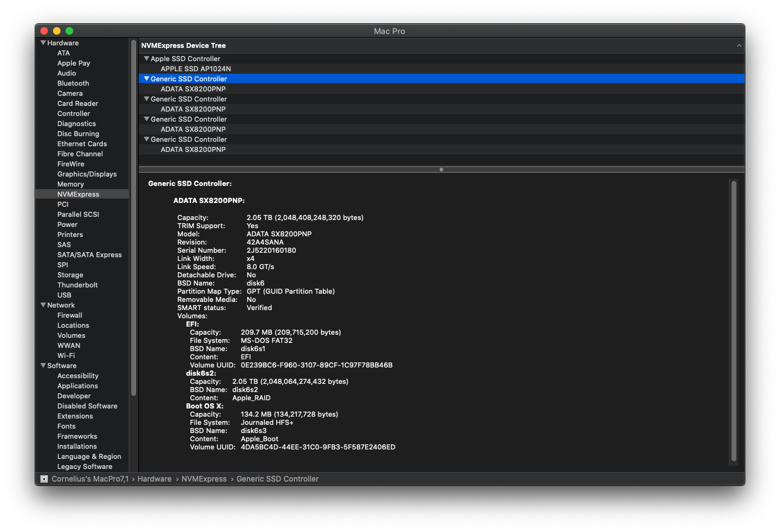Screen dimensions: 780x532
Task: Select Installations in the sidebar
Action: click(x=77, y=446)
